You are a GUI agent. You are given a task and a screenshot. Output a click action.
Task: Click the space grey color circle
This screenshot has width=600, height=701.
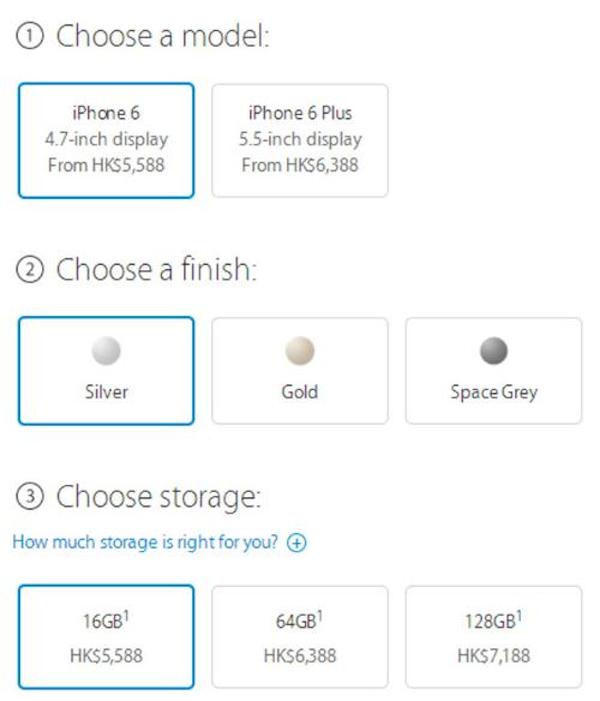pos(493,351)
